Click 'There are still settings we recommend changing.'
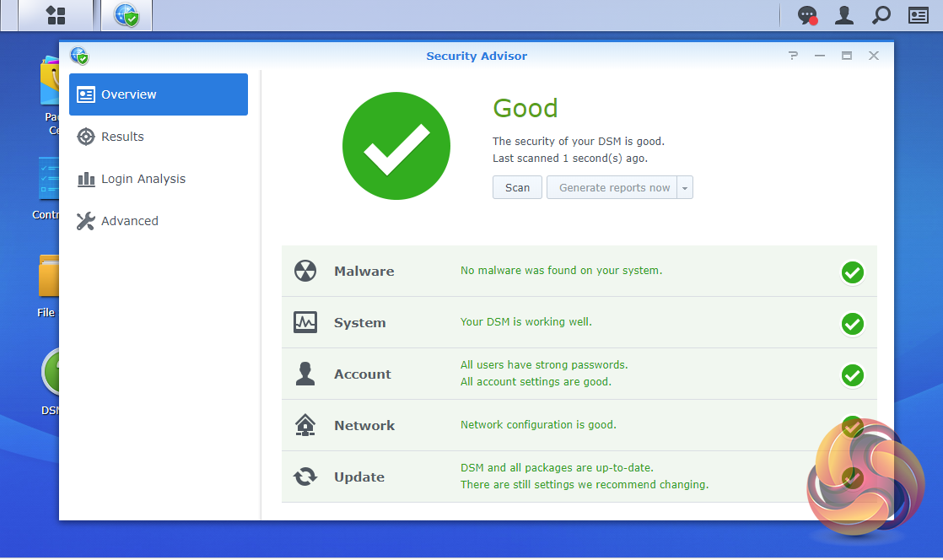Viewport: 943px width, 560px height. click(585, 485)
